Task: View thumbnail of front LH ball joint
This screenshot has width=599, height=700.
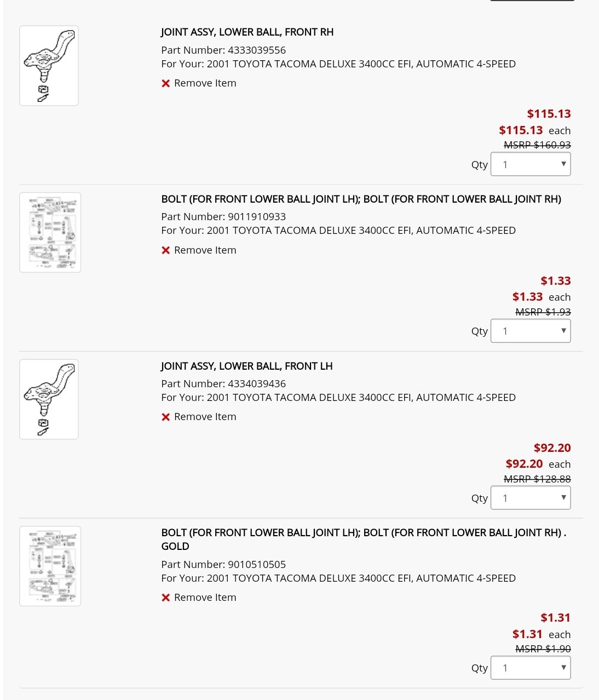Action: coord(49,399)
